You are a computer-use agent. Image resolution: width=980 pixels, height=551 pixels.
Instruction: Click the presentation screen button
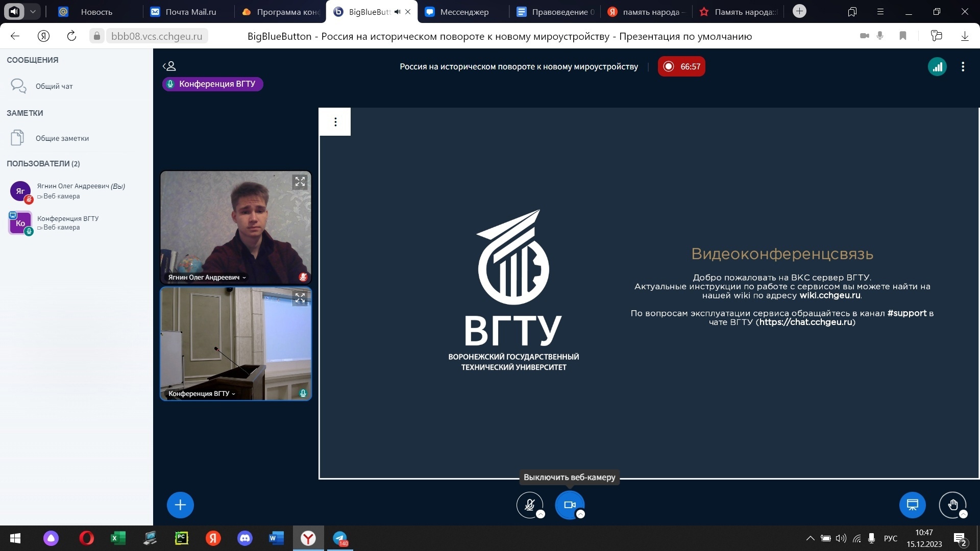click(x=913, y=505)
